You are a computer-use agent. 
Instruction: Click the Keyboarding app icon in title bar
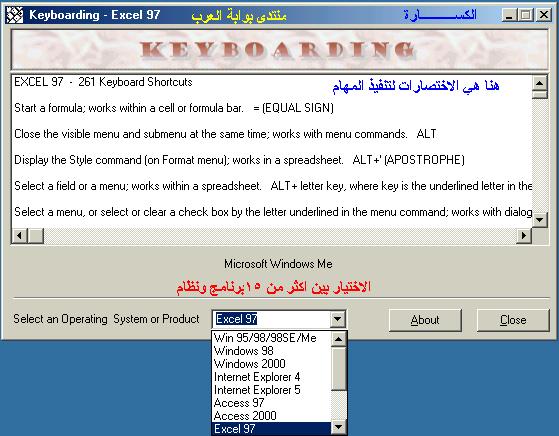coord(15,15)
